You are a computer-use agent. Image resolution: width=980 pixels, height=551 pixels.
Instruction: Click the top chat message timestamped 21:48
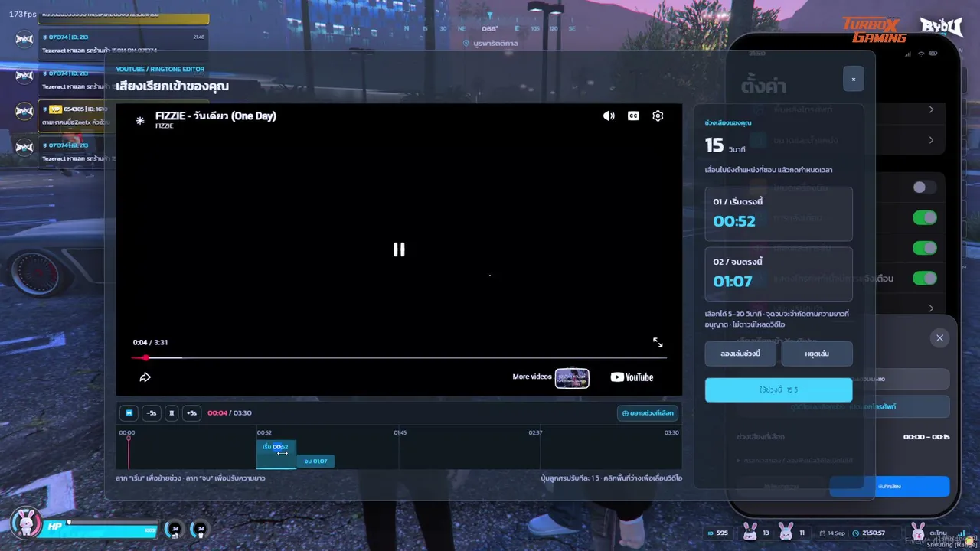click(x=123, y=44)
